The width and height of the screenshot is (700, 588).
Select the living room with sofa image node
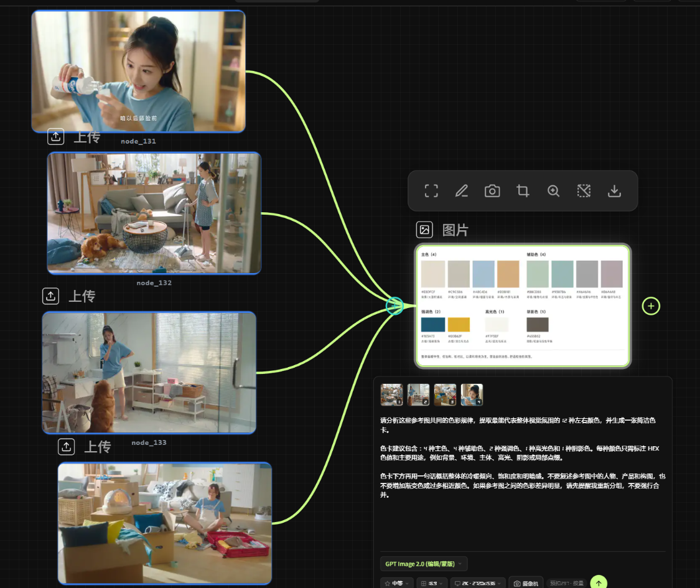point(154,213)
